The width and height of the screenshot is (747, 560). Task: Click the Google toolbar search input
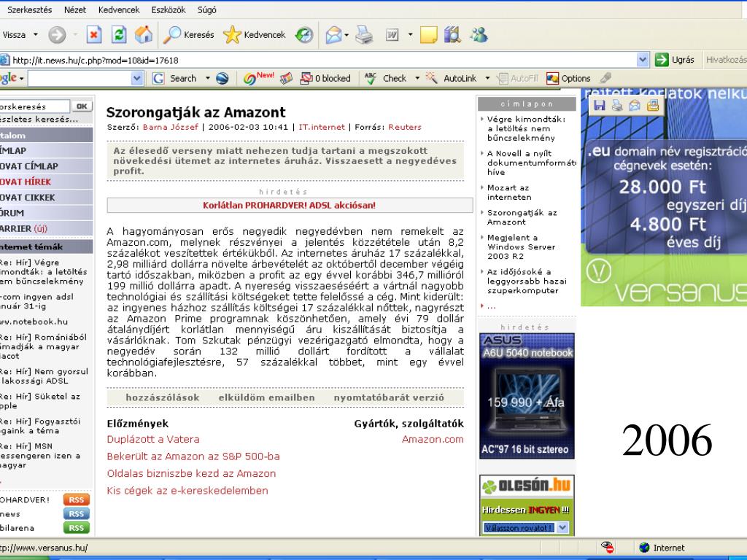tap(80, 78)
